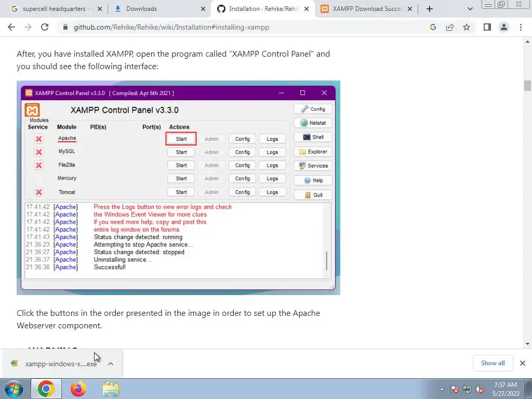Screen dimensions: 532x399
Task: Go back to the previous page
Action: 11,27
